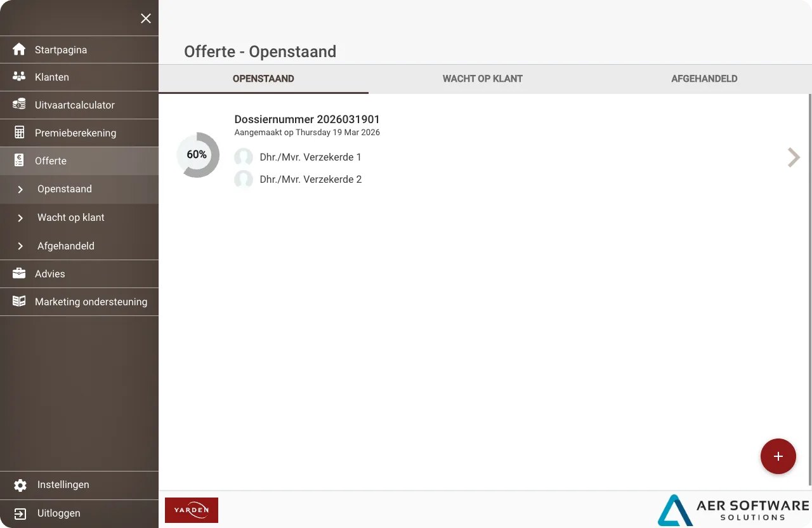Click 'Dhr./Mvr. Verzekerde 2' name
Viewport: 812px width, 528px height.
[x=311, y=180]
